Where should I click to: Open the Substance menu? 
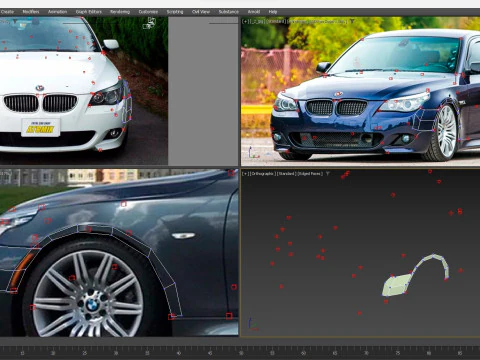229,12
